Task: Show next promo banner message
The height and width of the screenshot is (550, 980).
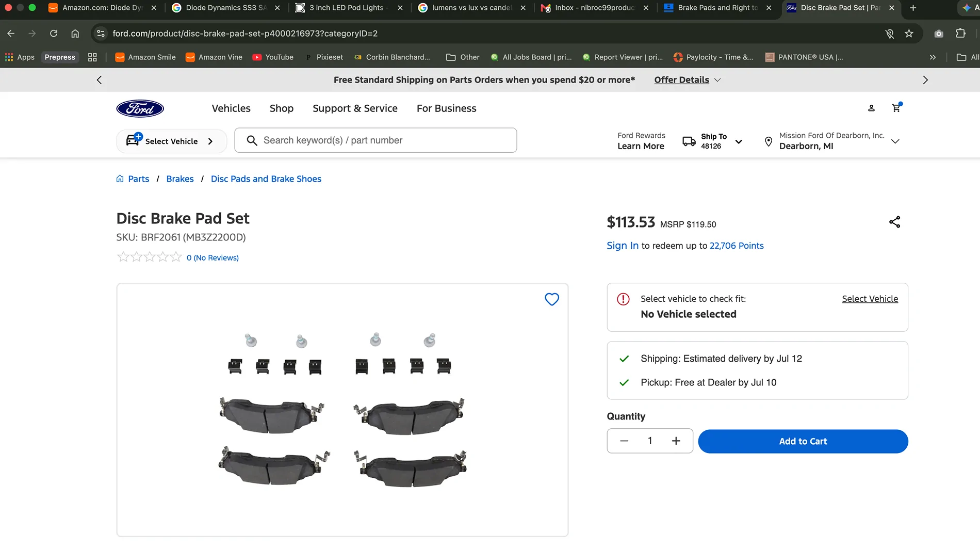Action: click(925, 80)
